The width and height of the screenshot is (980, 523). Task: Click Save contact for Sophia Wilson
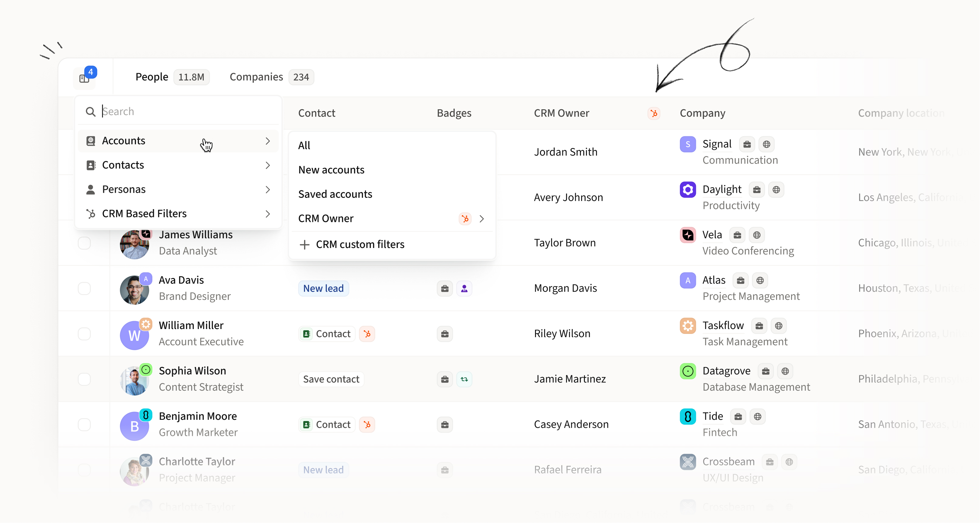[x=331, y=379]
